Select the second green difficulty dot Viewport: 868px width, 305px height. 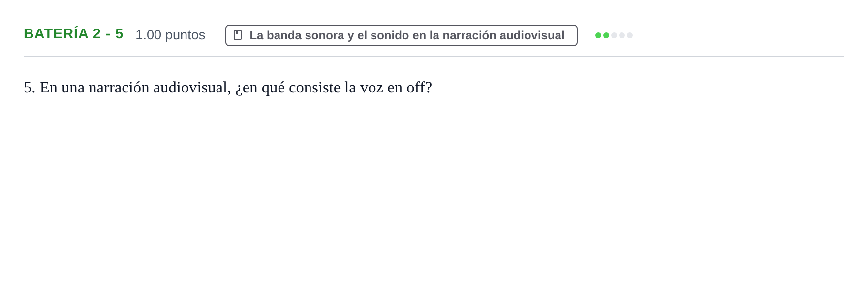pyautogui.click(x=606, y=35)
